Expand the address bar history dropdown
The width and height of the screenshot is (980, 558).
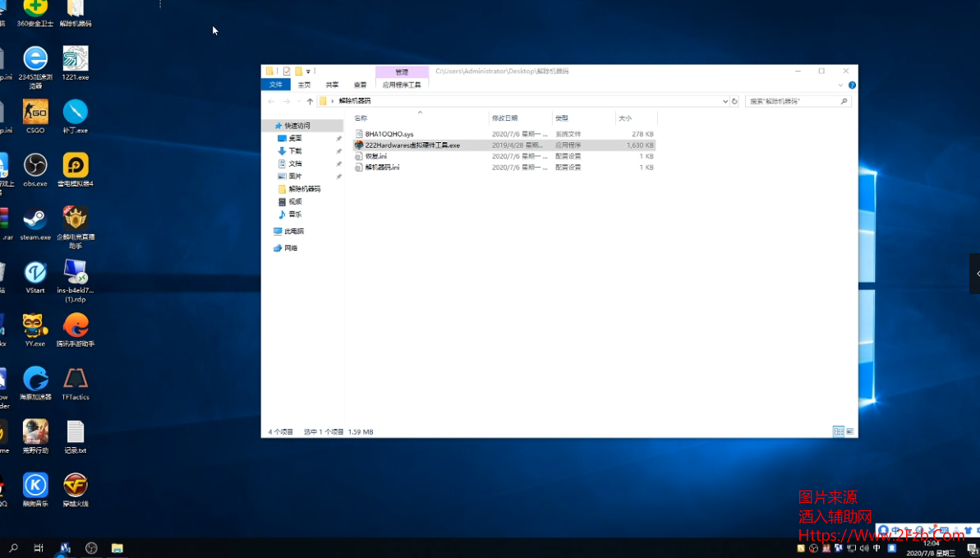pyautogui.click(x=725, y=101)
